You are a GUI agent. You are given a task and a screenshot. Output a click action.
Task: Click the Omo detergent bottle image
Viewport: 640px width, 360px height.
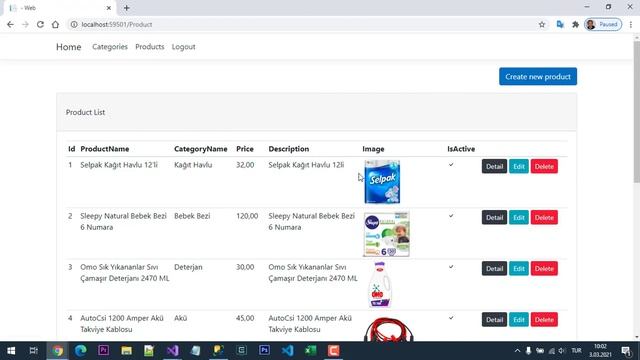(380, 284)
